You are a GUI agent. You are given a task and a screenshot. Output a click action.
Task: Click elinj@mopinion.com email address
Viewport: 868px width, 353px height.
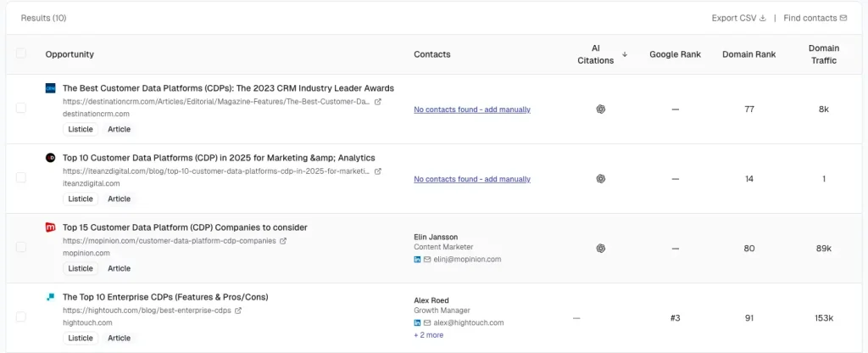pos(467,260)
